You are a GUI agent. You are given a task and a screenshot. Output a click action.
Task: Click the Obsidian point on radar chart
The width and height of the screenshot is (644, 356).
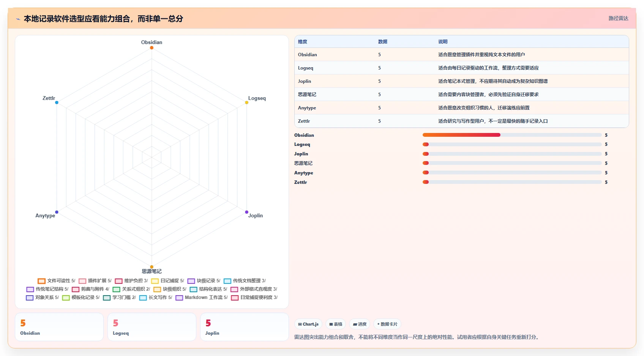152,47
